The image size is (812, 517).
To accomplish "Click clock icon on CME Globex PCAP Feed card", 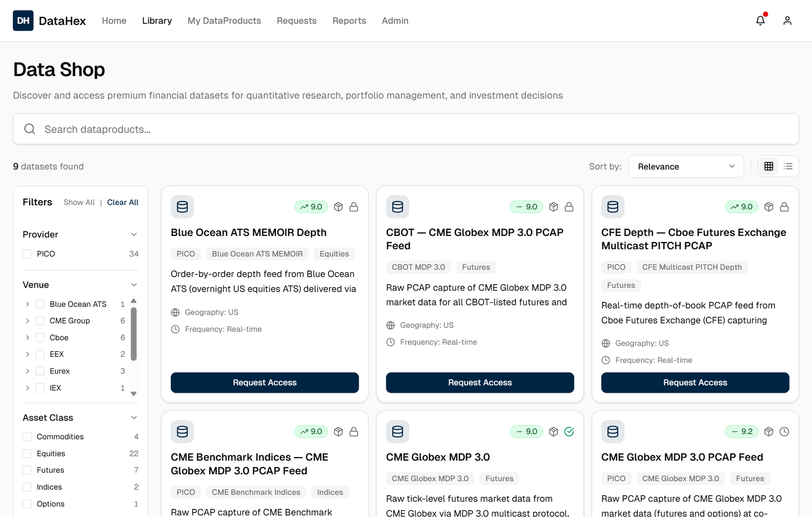I will coord(784,432).
